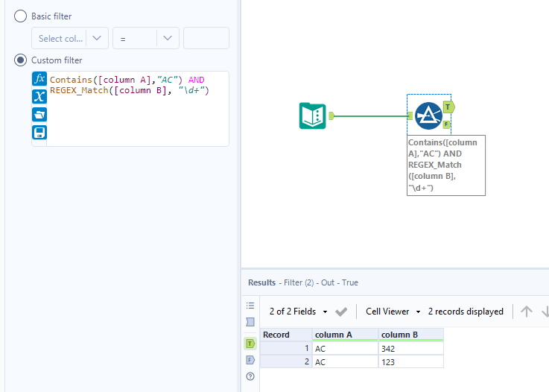Select the Basic filter radio button
Image resolution: width=549 pixels, height=392 pixels.
(20, 16)
